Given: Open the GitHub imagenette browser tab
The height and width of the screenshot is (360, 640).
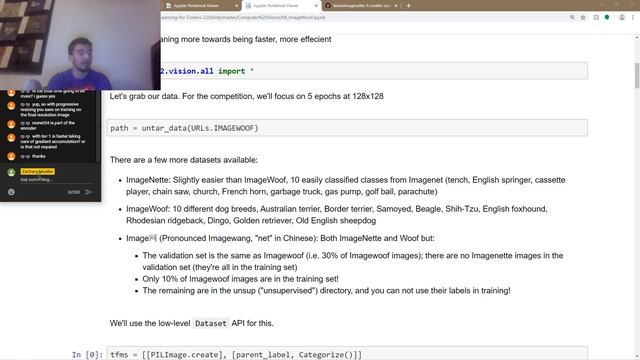Looking at the screenshot, I should (361, 6).
